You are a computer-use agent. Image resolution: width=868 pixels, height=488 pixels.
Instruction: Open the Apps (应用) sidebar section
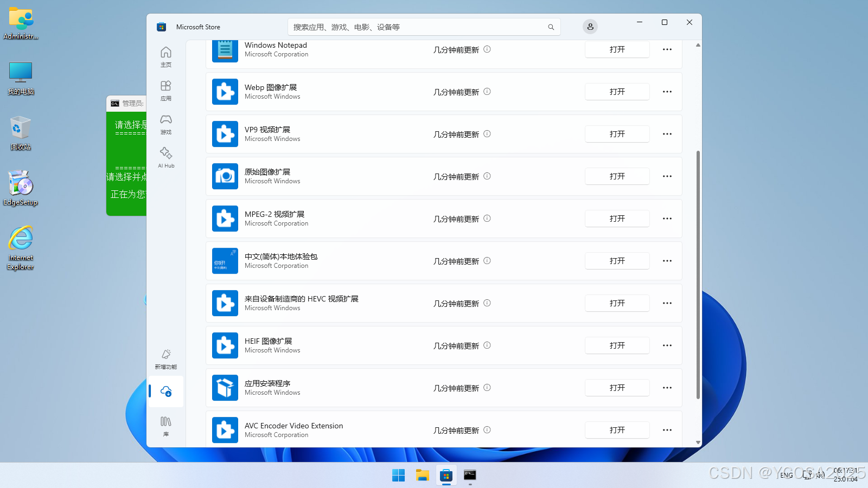pyautogui.click(x=166, y=91)
